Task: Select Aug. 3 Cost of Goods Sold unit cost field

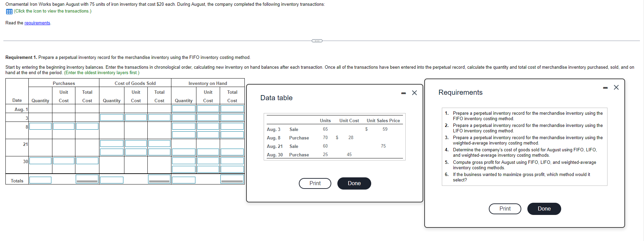Action: [x=136, y=117]
